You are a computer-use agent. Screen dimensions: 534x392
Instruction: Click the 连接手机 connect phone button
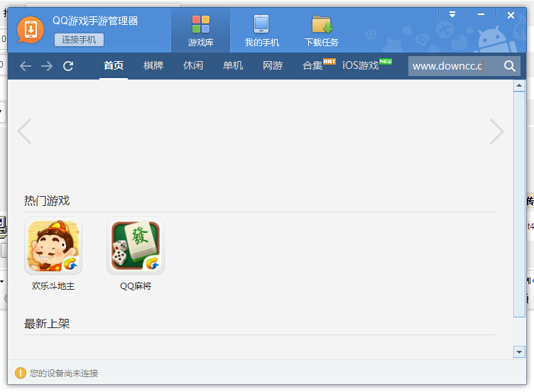click(79, 40)
